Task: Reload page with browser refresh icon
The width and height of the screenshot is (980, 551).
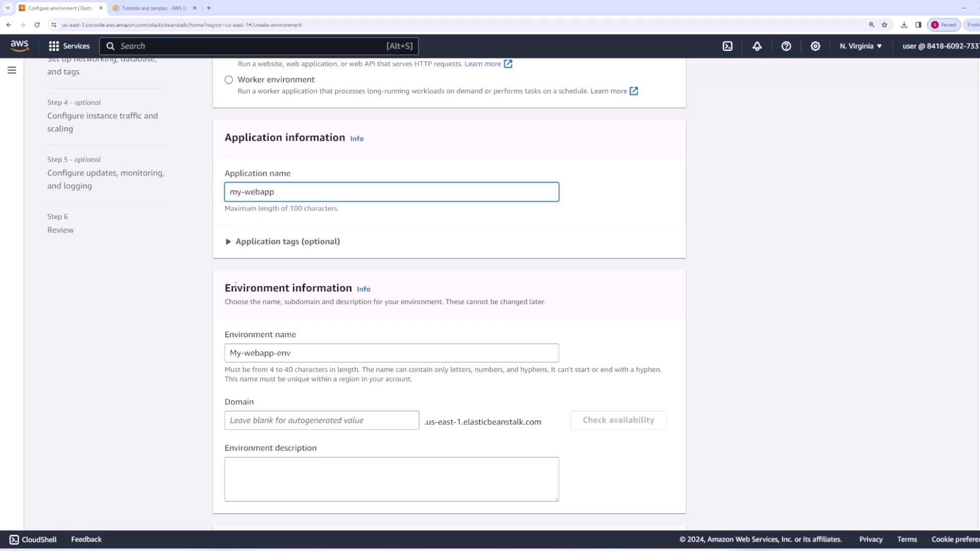Action: click(x=37, y=24)
